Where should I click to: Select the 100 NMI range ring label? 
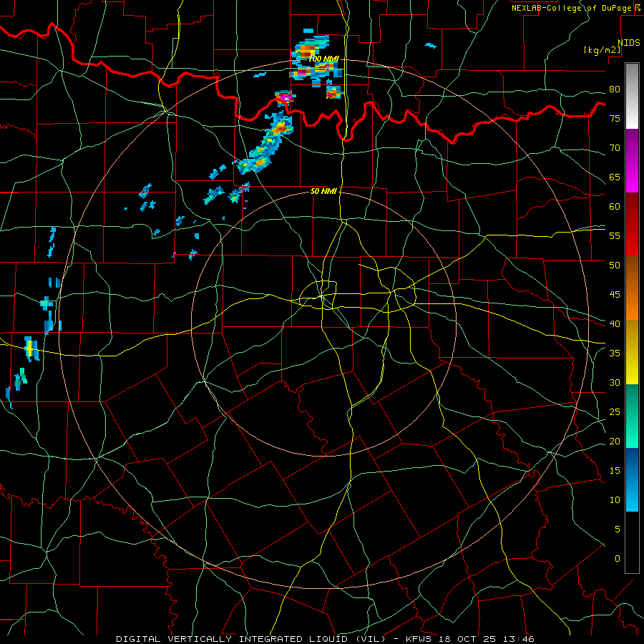[x=323, y=59]
